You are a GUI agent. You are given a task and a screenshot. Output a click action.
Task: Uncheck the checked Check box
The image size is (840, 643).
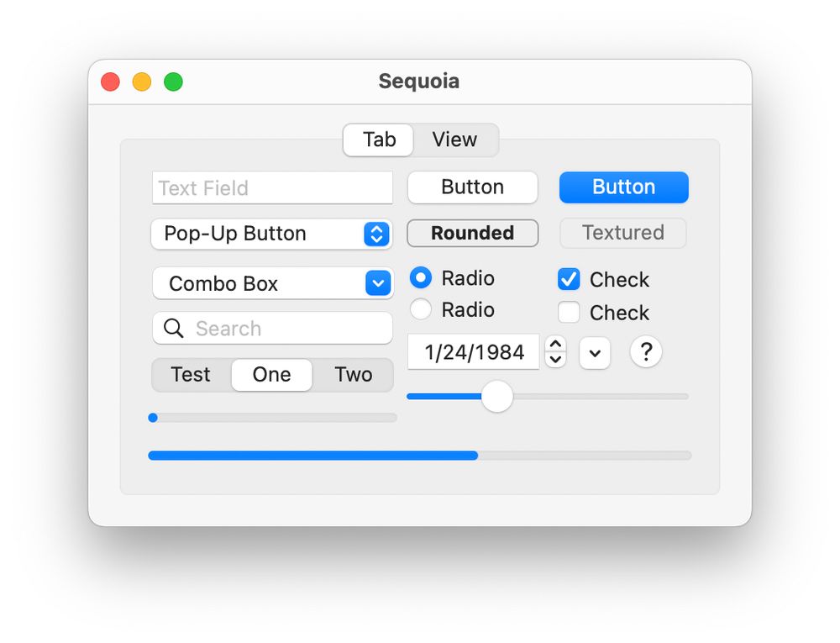569,279
